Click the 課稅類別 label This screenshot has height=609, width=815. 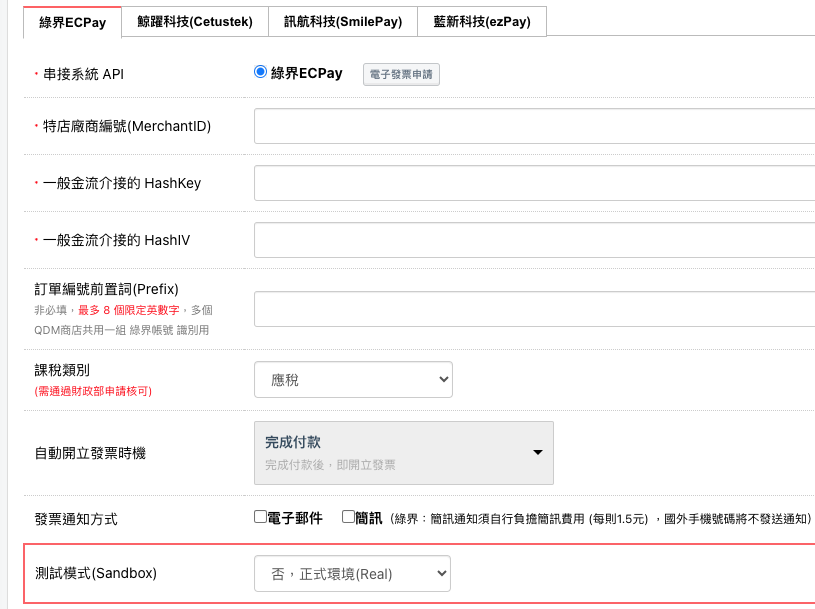click(62, 370)
